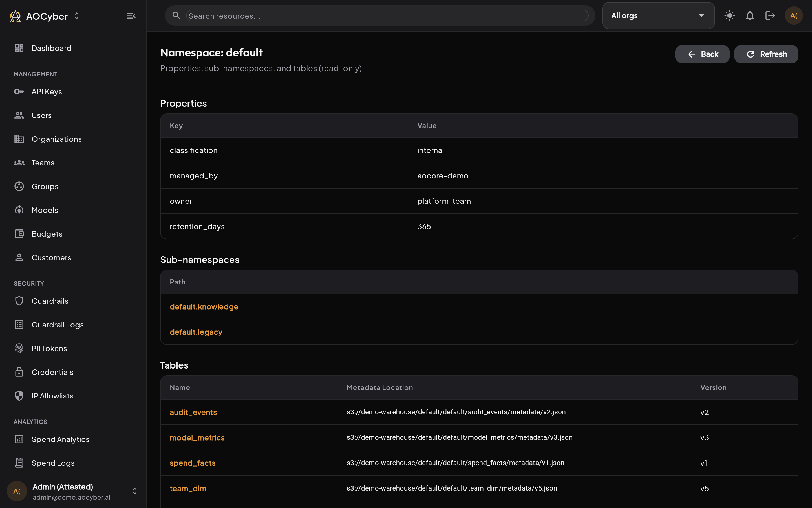Open Spend Logs in the sidebar

coord(53,463)
